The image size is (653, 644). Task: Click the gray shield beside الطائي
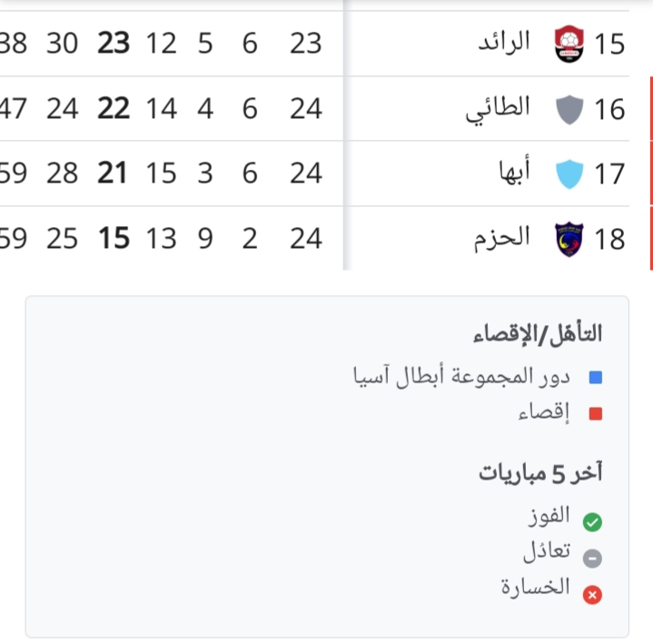[569, 109]
